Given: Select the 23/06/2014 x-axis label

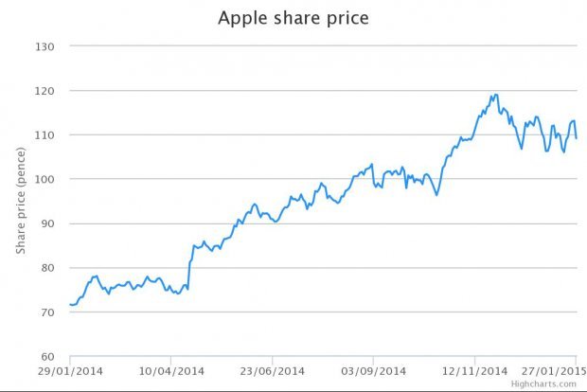Looking at the screenshot, I should 272,370.
